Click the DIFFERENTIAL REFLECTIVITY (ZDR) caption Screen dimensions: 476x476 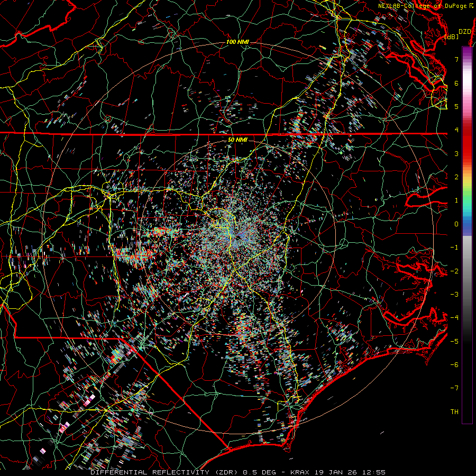pyautogui.click(x=165, y=472)
